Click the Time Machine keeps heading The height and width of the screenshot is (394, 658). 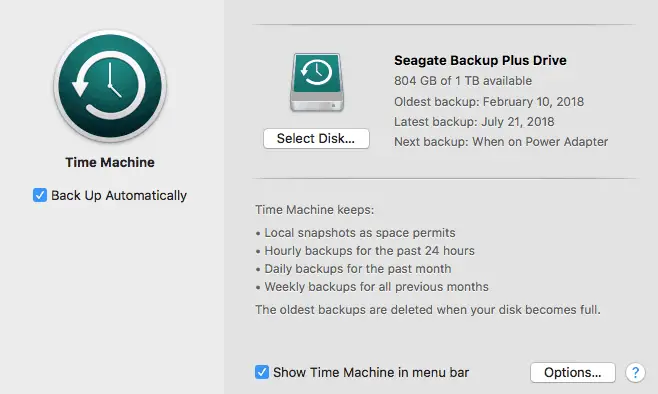click(315, 210)
